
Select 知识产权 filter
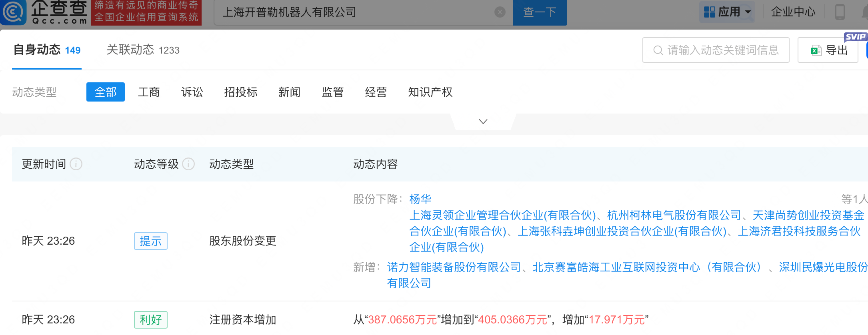(430, 92)
